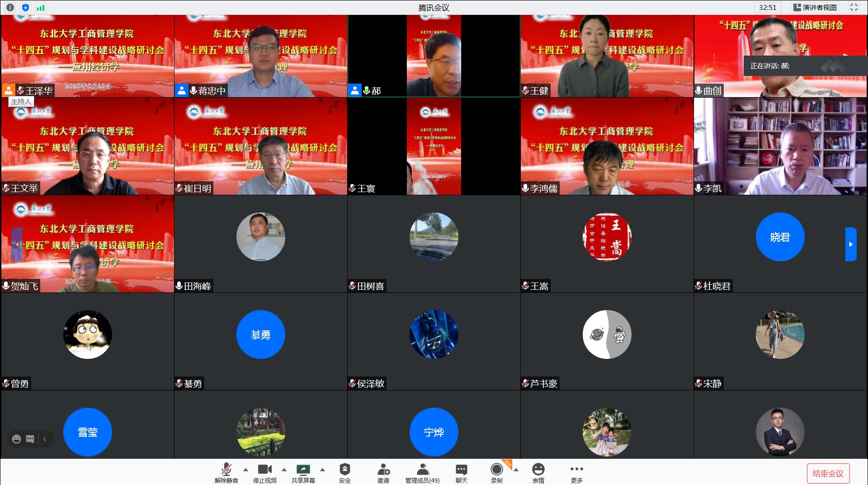
Task: Open the 安全 security settings
Action: [344, 472]
